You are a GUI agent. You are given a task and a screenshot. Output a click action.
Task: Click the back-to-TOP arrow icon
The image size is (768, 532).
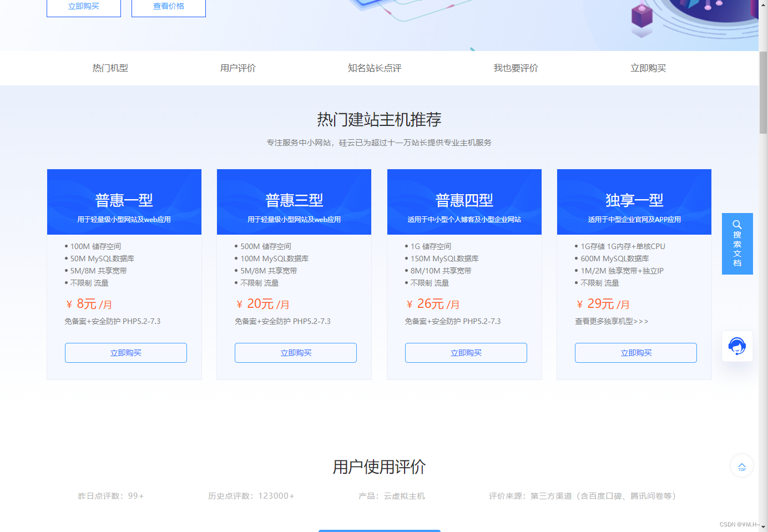click(742, 466)
